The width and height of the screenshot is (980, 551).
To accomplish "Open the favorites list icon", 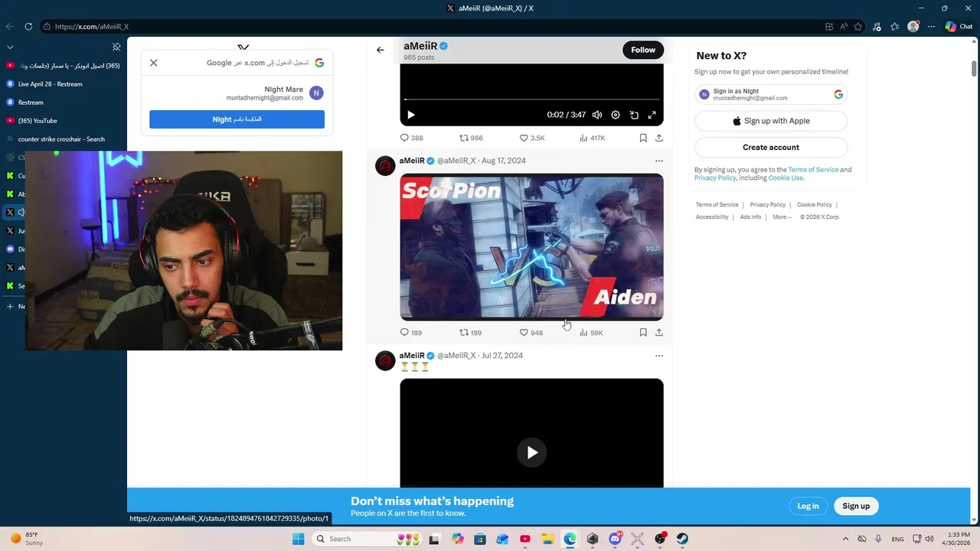I will [x=895, y=26].
